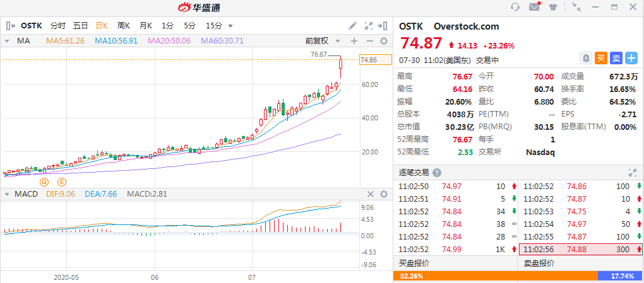This screenshot has width=644, height=283.
Task: Open the skin theme shirt icon
Action: pyautogui.click(x=553, y=7)
